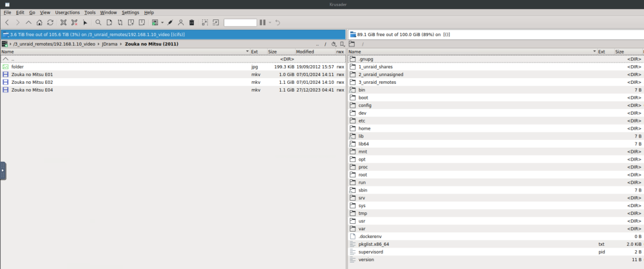Click the dashed square with x icon
This screenshot has width=644, height=269.
[x=216, y=23]
